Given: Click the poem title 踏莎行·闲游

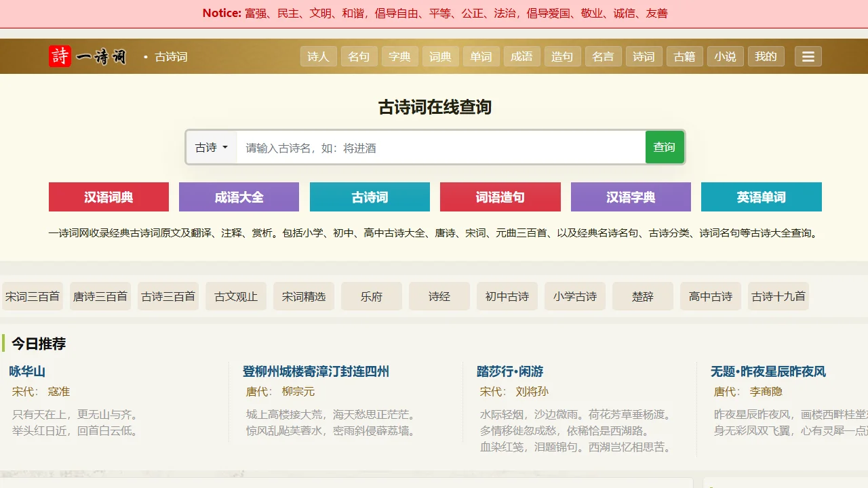Looking at the screenshot, I should point(510,371).
